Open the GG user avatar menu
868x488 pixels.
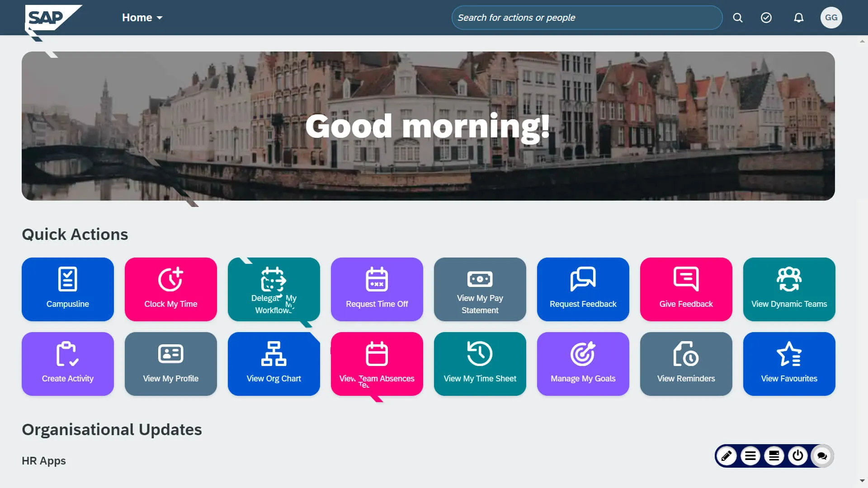[831, 18]
